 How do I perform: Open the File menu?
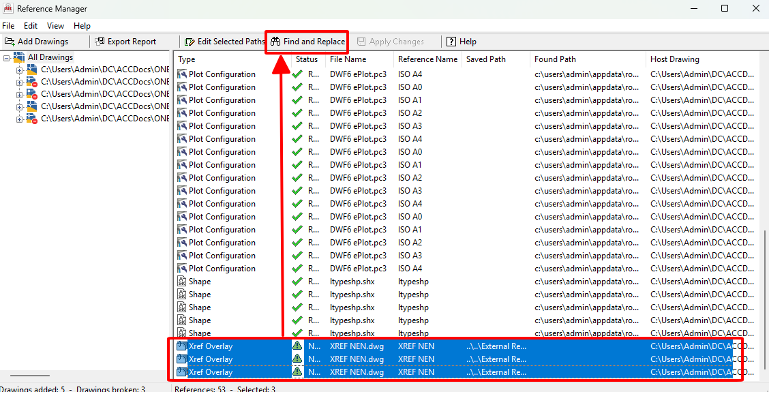(8, 26)
